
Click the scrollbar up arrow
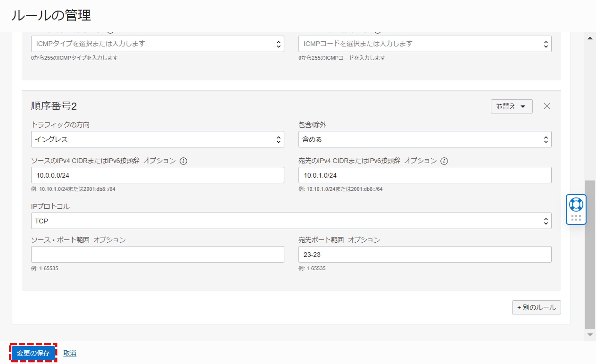pos(590,38)
